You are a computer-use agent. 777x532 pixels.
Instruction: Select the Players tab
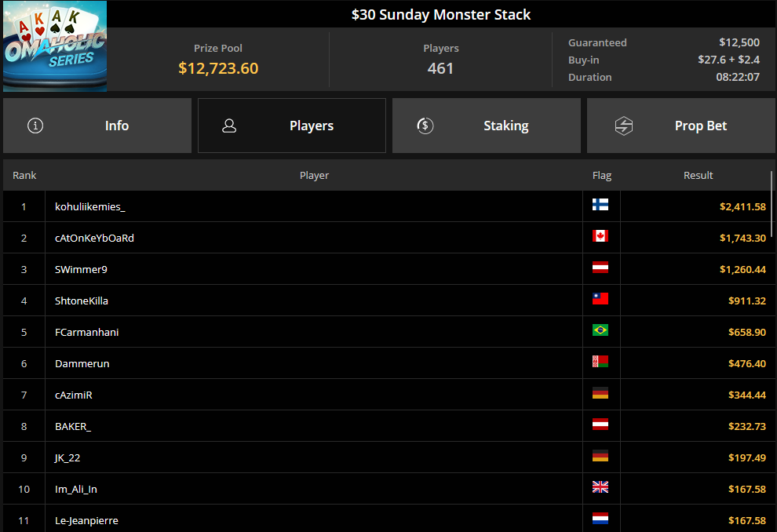(x=292, y=126)
